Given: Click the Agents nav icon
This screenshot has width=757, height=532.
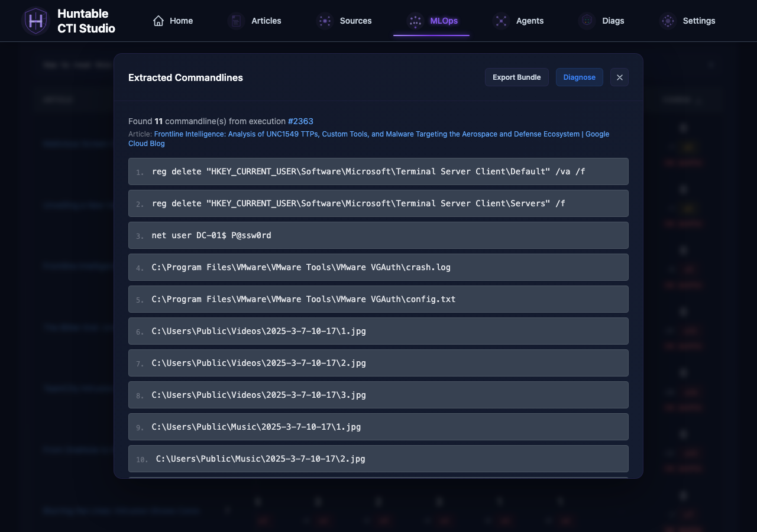Looking at the screenshot, I should [501, 21].
